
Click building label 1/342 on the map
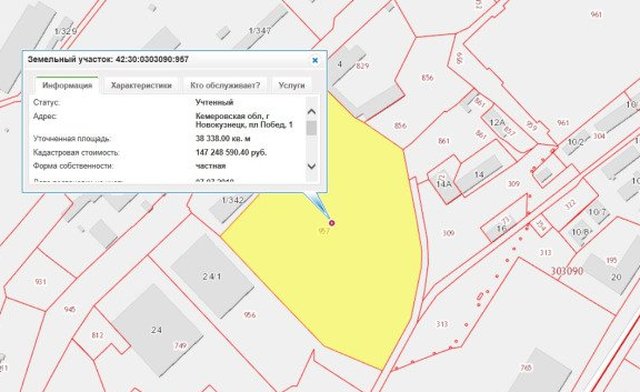[233, 200]
